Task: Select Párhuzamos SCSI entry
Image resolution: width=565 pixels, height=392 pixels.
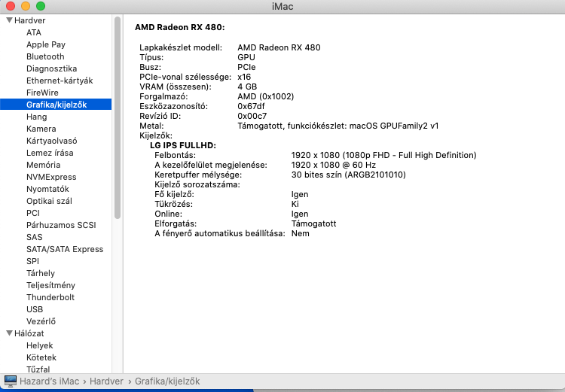Action: 61,225
